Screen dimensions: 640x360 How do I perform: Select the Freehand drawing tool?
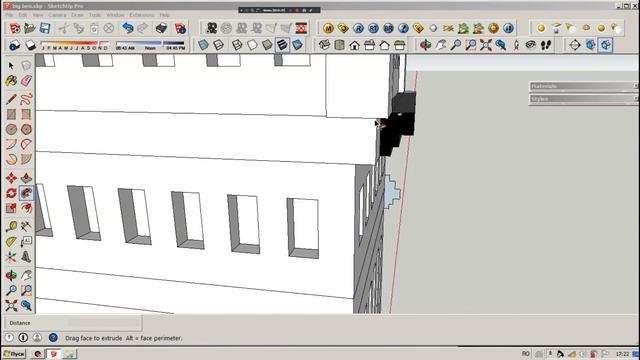(26, 99)
